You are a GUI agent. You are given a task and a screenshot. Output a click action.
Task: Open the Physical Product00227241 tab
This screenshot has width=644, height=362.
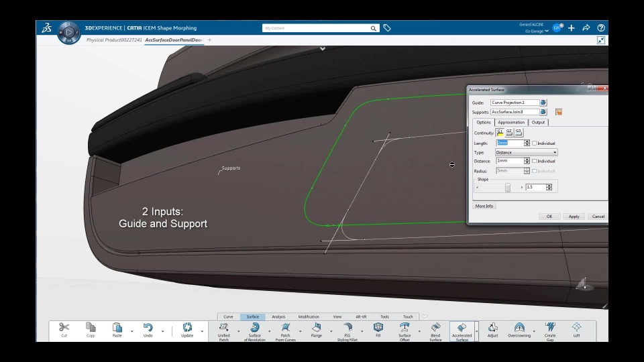114,40
